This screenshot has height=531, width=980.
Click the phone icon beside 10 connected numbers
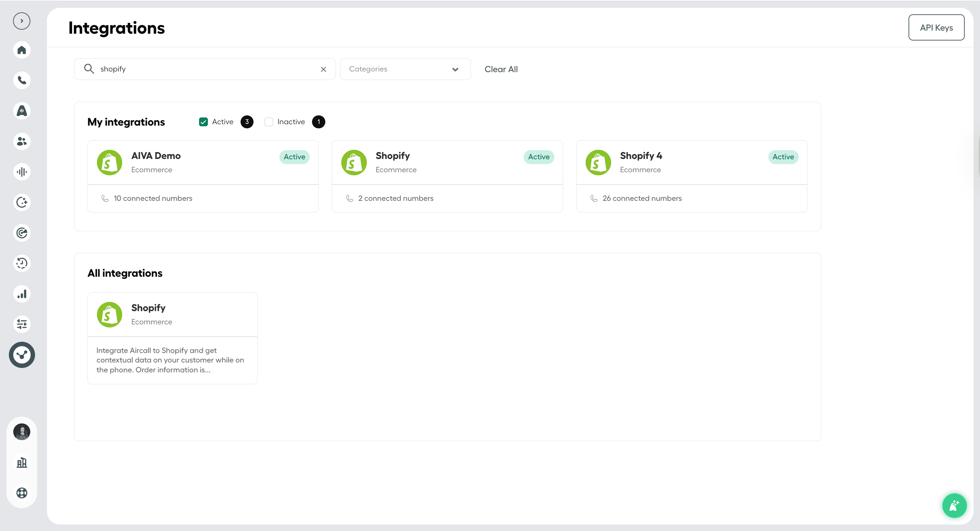[x=105, y=198]
